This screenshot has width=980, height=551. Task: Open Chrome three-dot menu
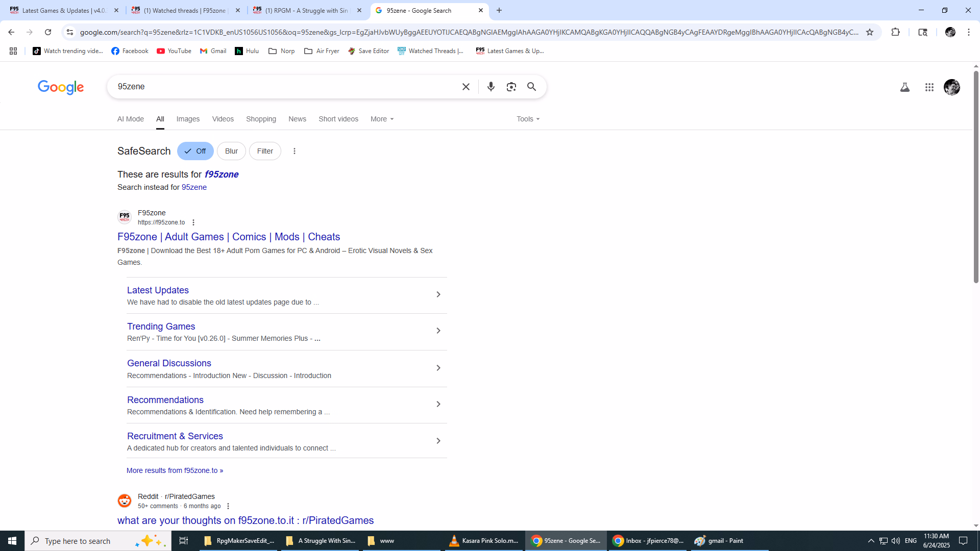(968, 32)
